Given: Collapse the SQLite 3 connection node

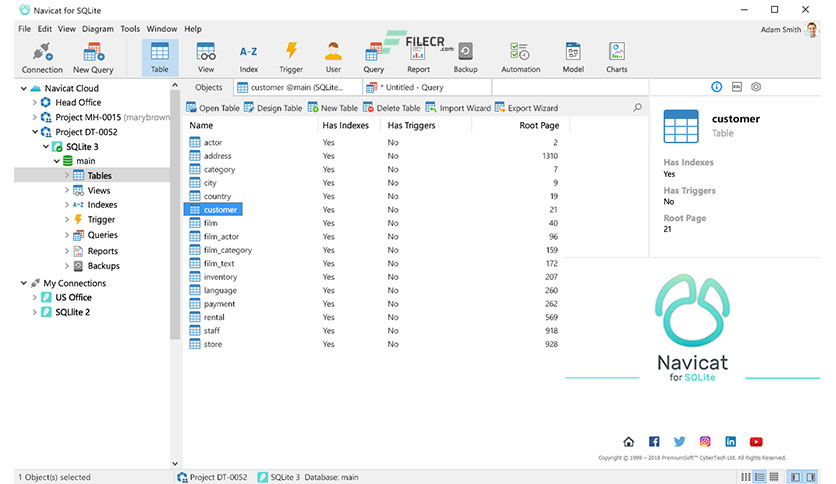Looking at the screenshot, I should (x=46, y=147).
